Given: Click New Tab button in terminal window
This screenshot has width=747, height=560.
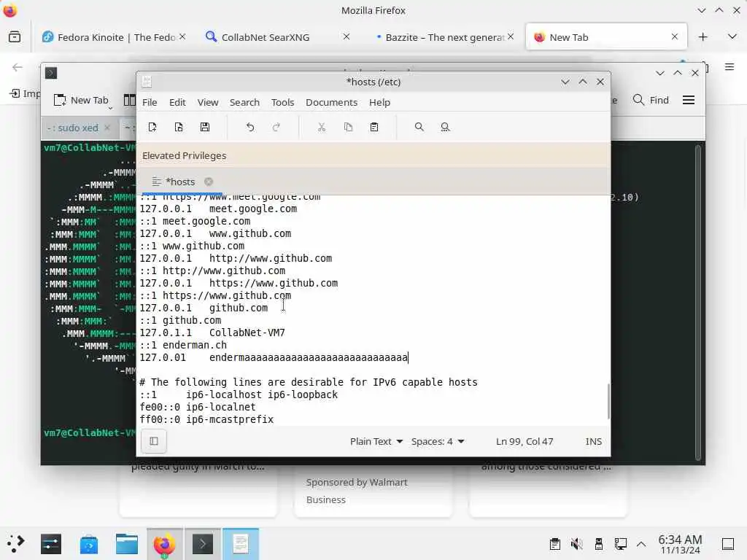Looking at the screenshot, I should click(x=81, y=100).
